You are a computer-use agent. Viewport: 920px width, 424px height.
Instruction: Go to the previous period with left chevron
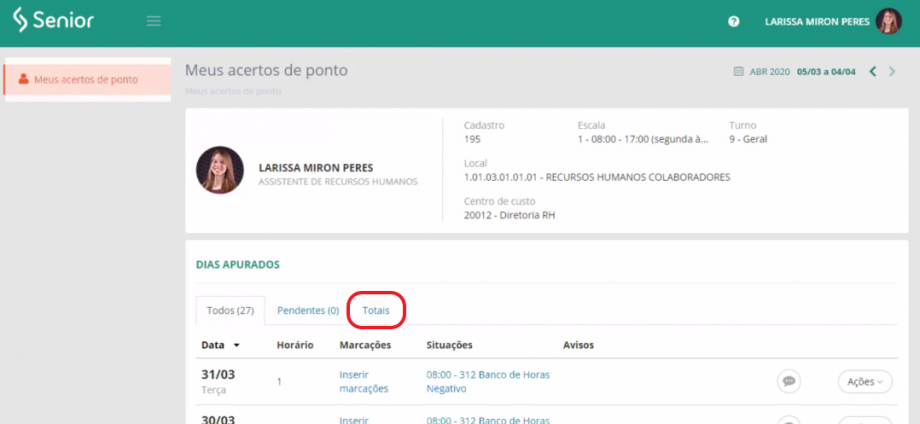point(873,72)
